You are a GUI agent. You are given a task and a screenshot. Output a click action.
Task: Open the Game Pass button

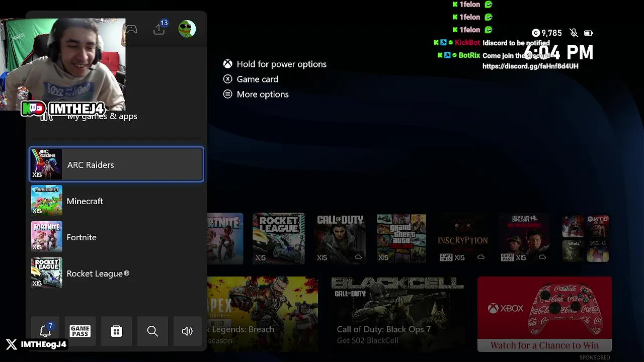point(80,331)
